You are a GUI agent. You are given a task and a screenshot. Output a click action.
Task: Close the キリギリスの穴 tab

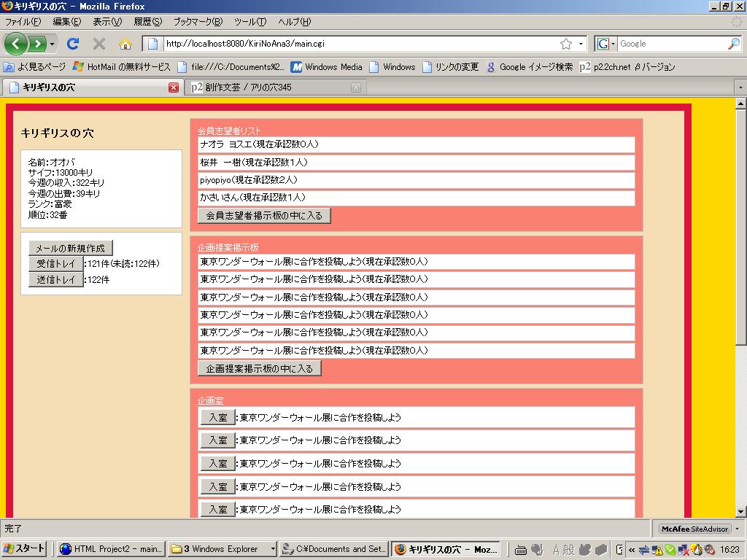point(174,87)
